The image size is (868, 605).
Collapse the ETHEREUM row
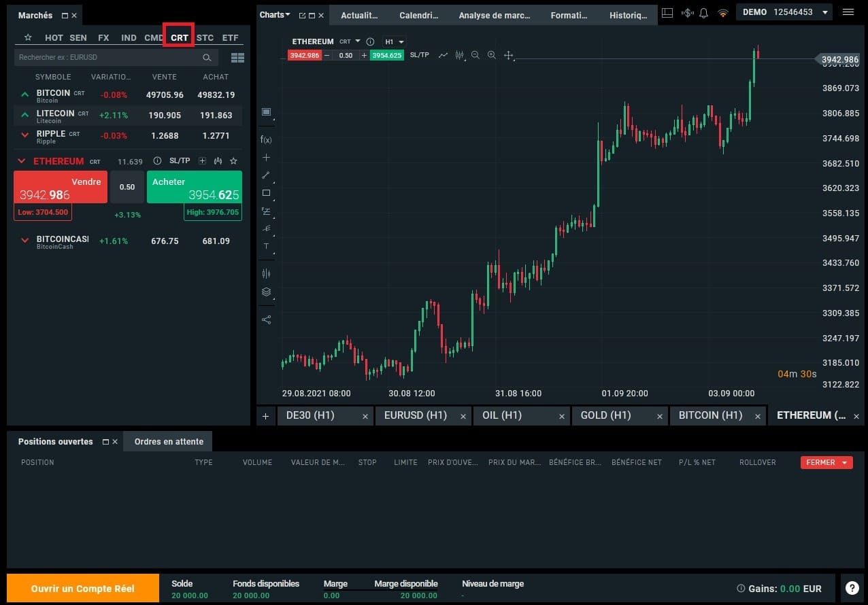[22, 161]
